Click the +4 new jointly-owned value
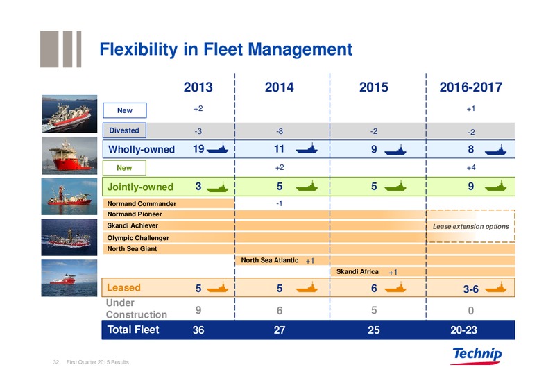 pyautogui.click(x=471, y=167)
